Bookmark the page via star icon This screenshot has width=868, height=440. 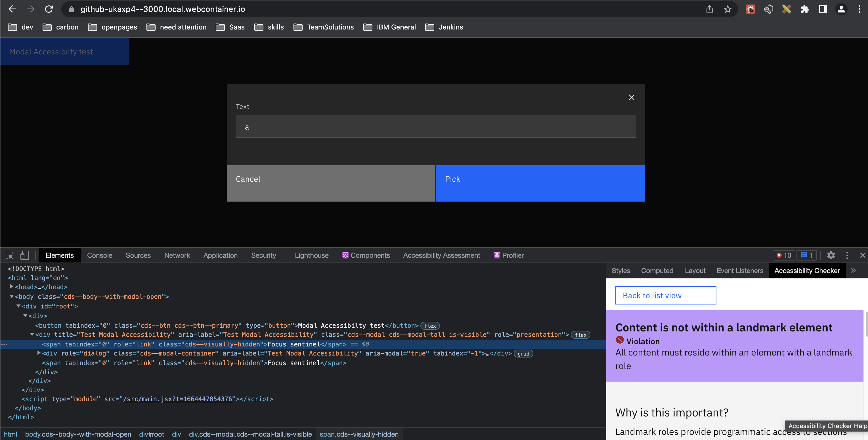(728, 9)
